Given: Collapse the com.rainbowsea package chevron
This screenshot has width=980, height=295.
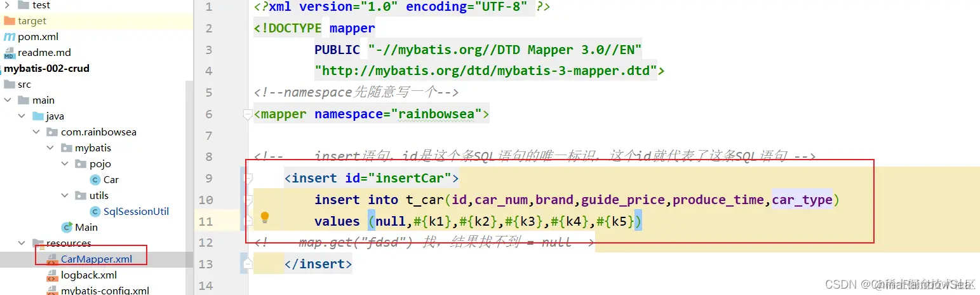Looking at the screenshot, I should [x=37, y=132].
